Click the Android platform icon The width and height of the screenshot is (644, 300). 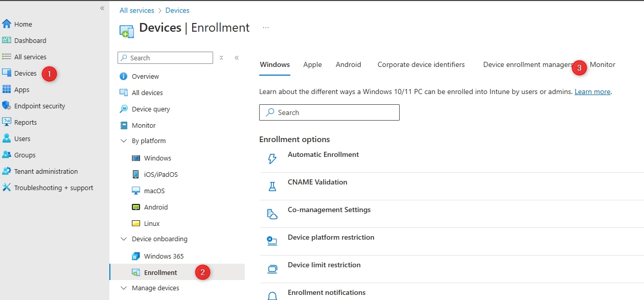(x=135, y=207)
